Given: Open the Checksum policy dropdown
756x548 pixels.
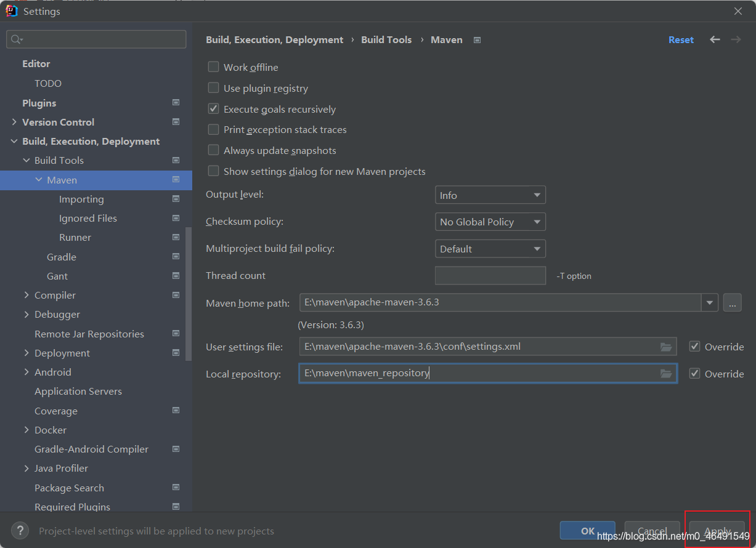Looking at the screenshot, I should tap(490, 222).
